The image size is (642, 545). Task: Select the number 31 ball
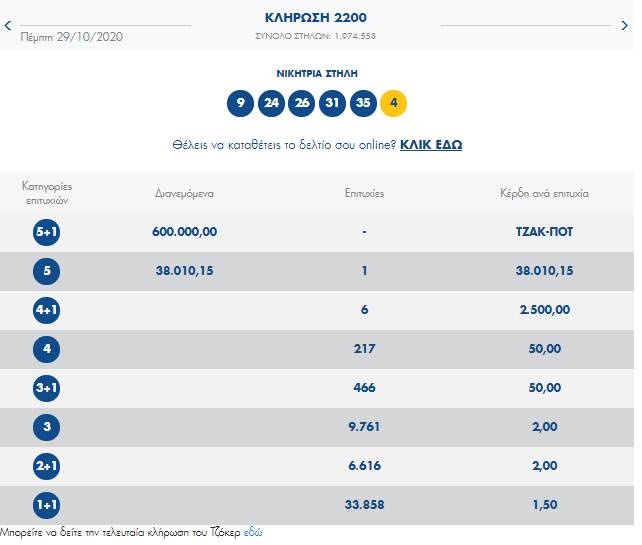point(332,103)
